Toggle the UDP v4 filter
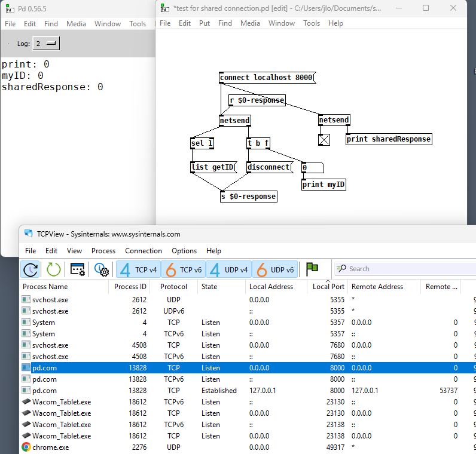 pos(229,269)
